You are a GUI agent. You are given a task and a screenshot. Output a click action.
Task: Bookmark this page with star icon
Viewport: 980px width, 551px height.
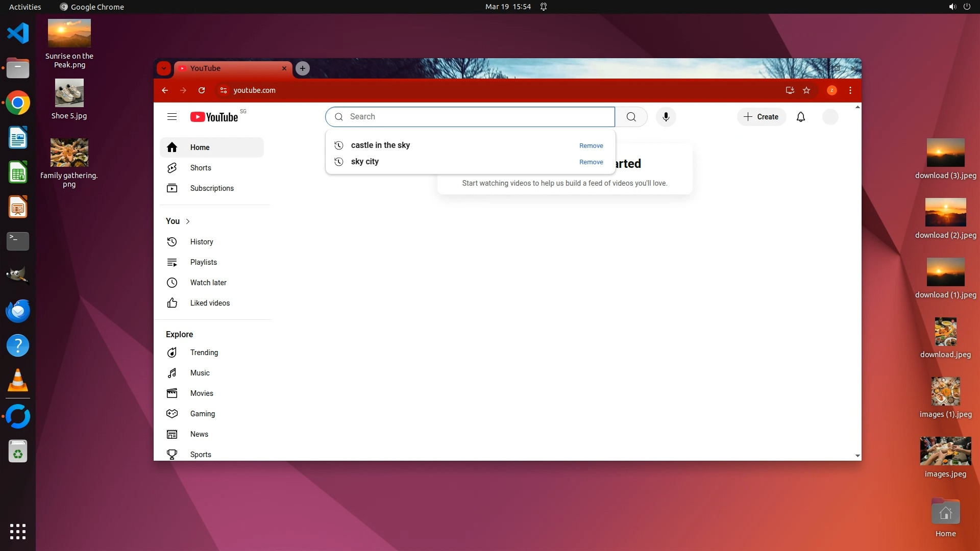click(x=806, y=90)
